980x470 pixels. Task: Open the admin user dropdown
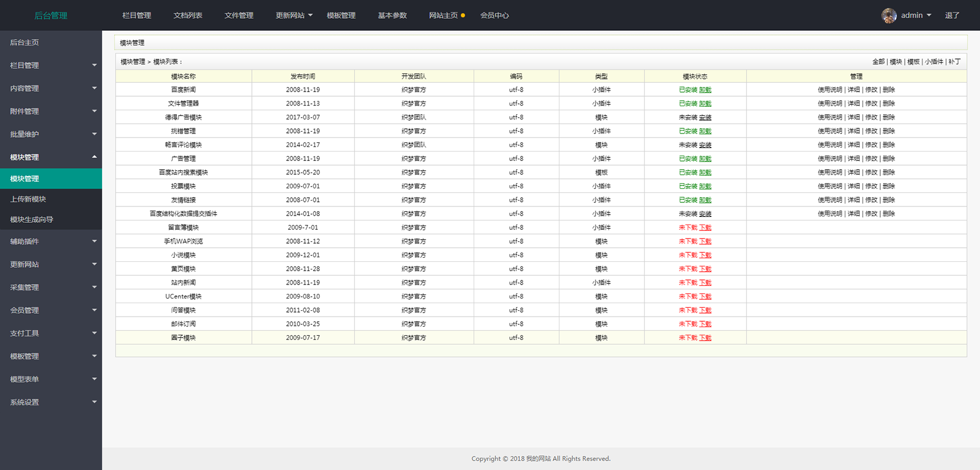[x=916, y=16]
